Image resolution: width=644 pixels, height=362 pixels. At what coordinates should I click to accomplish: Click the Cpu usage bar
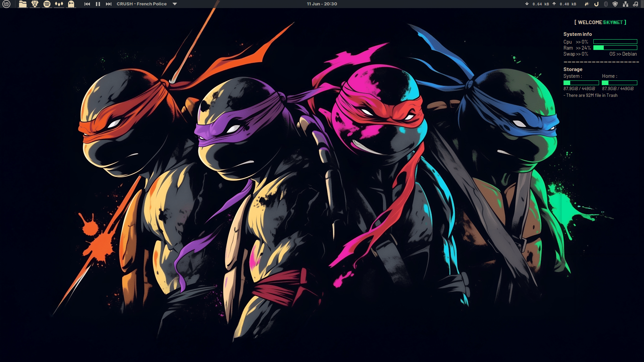[x=615, y=42]
